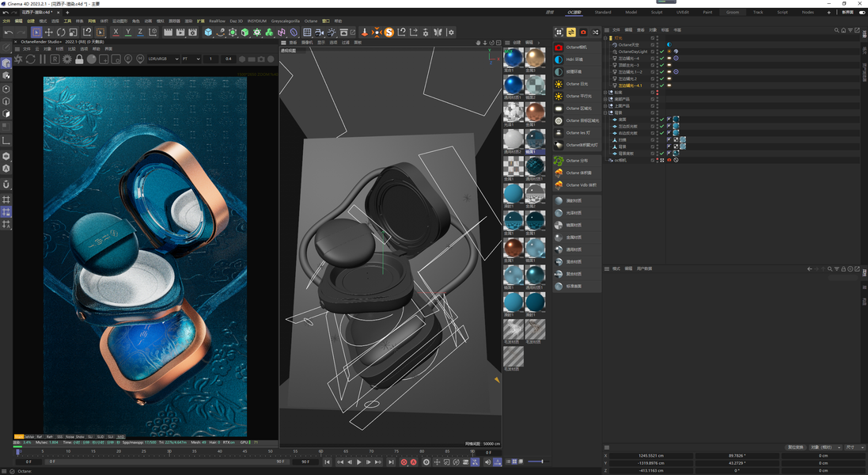Image resolution: width=868 pixels, height=475 pixels.
Task: Select the oc camera object row
Action: pos(620,160)
